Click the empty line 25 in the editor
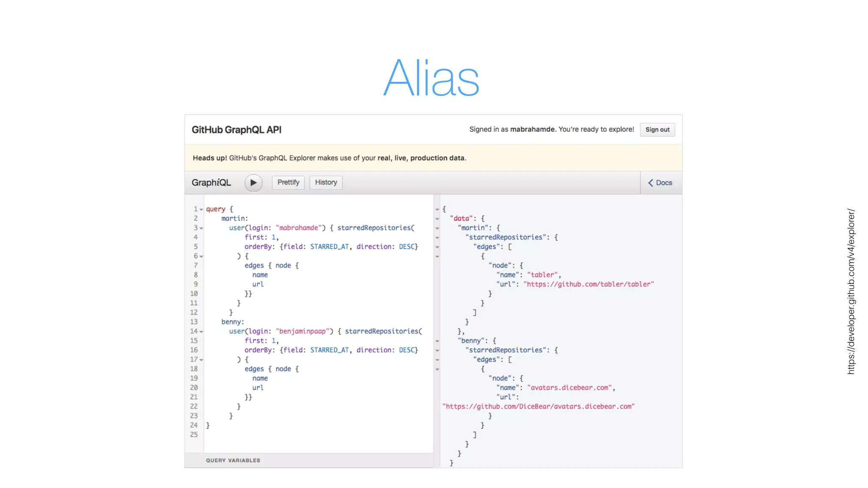The image size is (868, 488). click(x=318, y=435)
